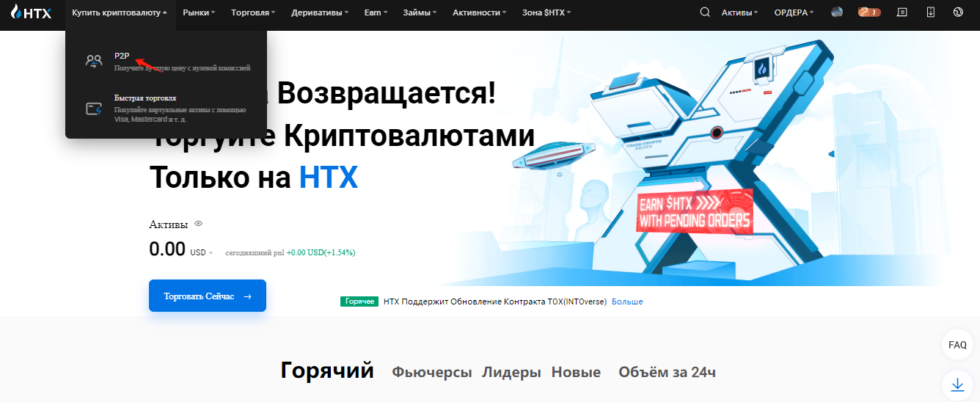Open the search icon in header
The image size is (980, 402).
coord(705,12)
